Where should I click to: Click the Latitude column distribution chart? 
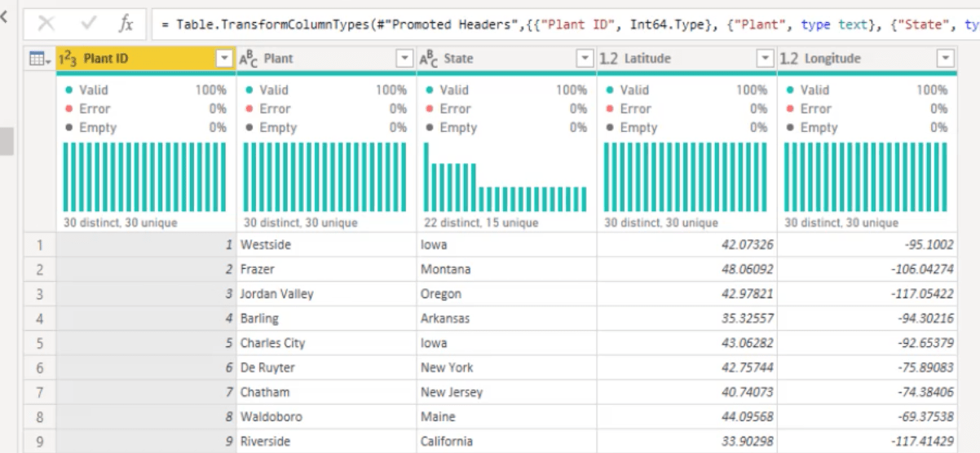click(x=686, y=177)
